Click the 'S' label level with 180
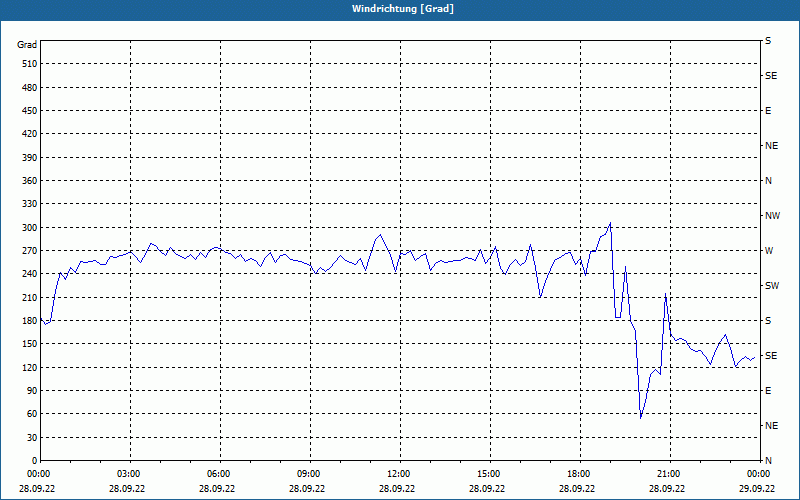Screen dimensions: 800x500 (768, 321)
